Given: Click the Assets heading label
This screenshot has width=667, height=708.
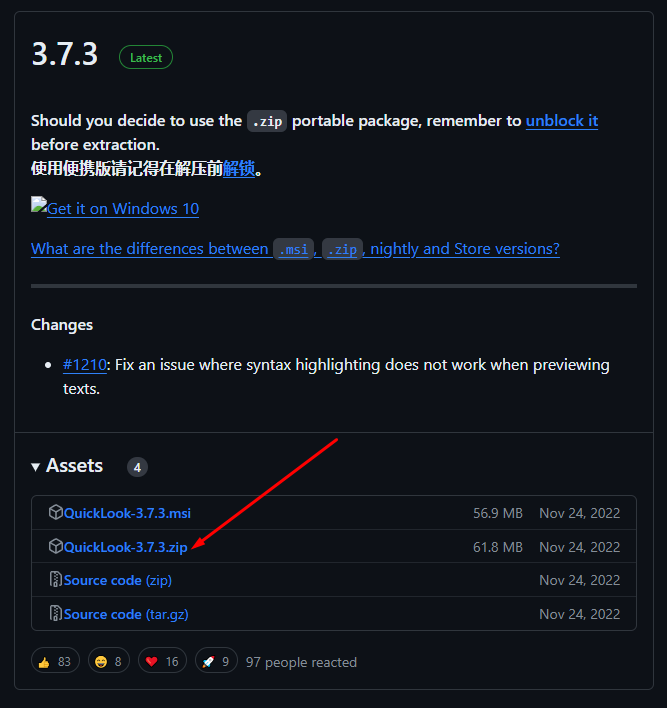Looking at the screenshot, I should (x=75, y=466).
